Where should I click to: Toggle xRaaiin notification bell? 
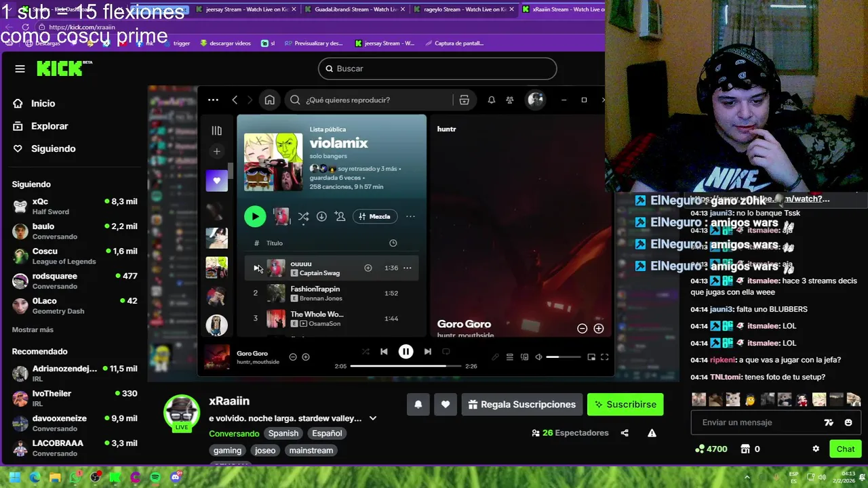[418, 404]
